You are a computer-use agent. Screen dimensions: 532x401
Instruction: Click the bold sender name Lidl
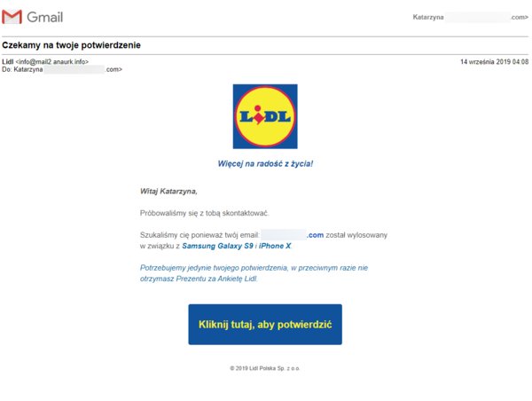(7, 62)
